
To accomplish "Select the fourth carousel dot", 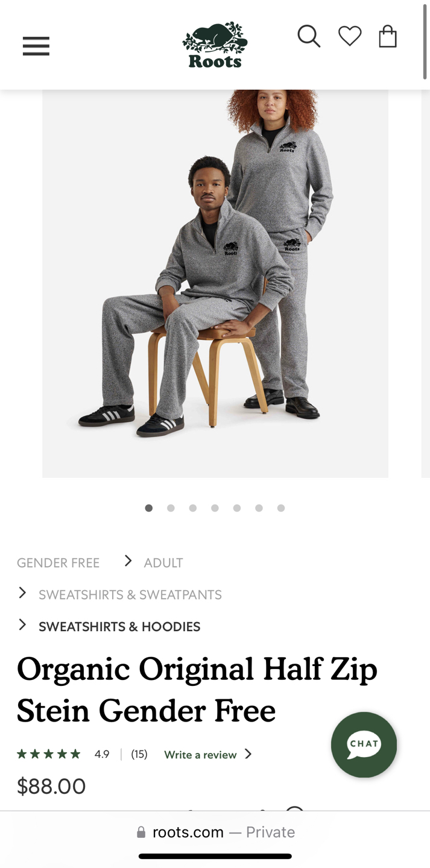I will (x=215, y=508).
